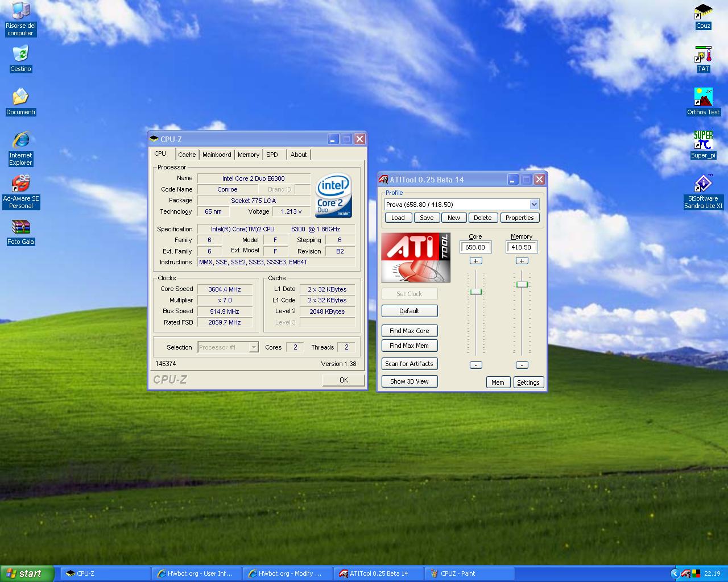The width and height of the screenshot is (728, 582).
Task: Switch to HWbot.org Modify taskbar button
Action: coord(287,573)
